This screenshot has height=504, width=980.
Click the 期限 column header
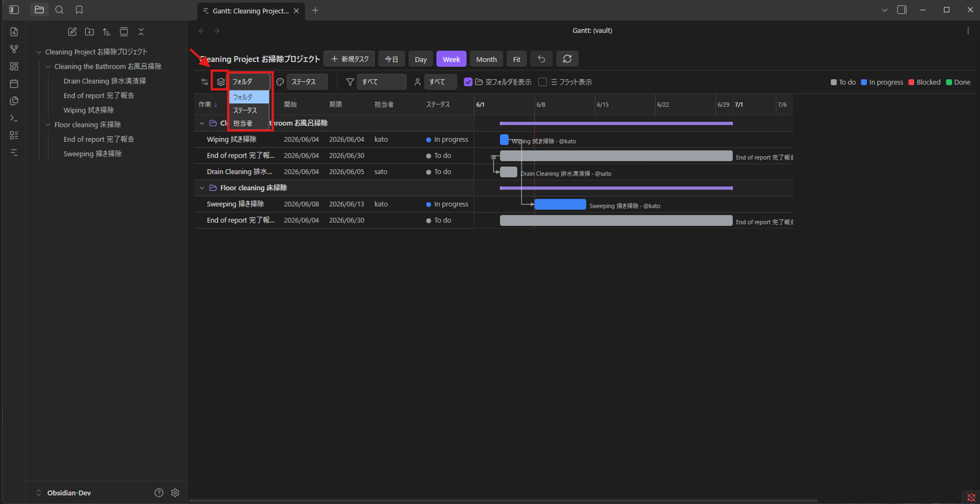pyautogui.click(x=336, y=104)
